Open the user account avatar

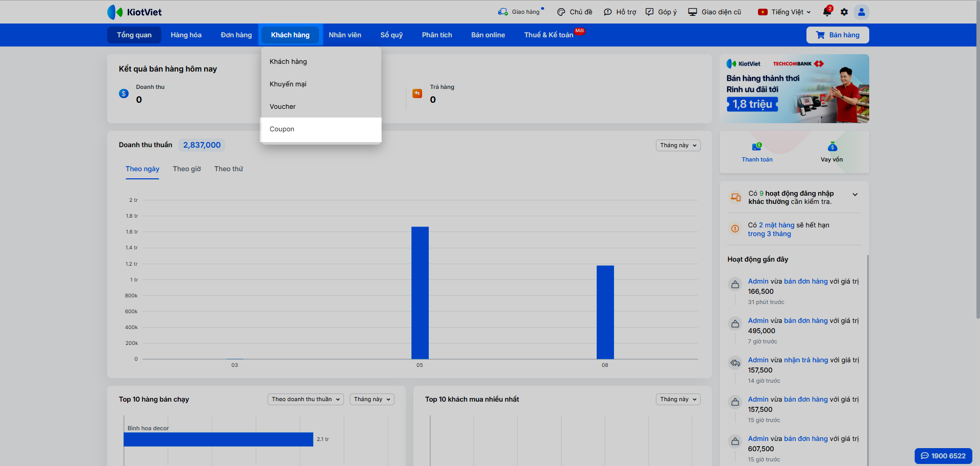tap(862, 12)
